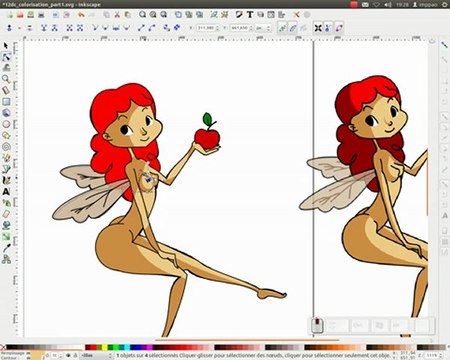Screen dimensions: 450x360
Task: Select the Star and polygon tool
Action: pyautogui.click(x=6, y=135)
